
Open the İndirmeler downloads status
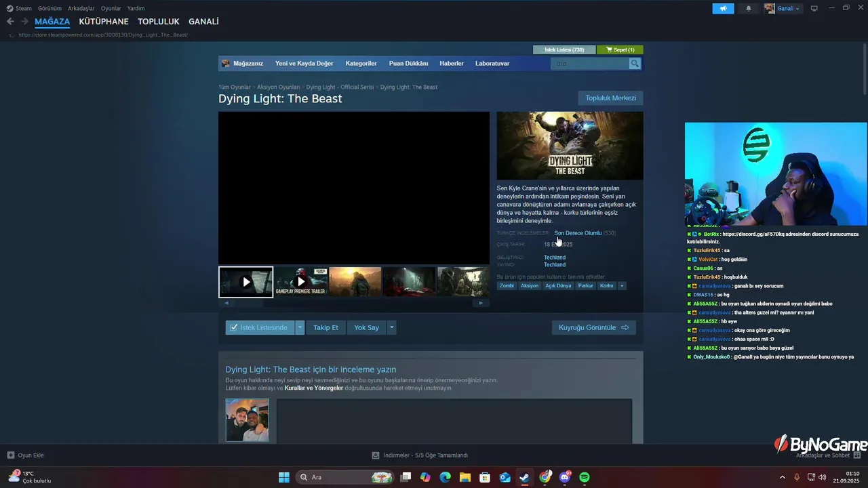(x=420, y=455)
